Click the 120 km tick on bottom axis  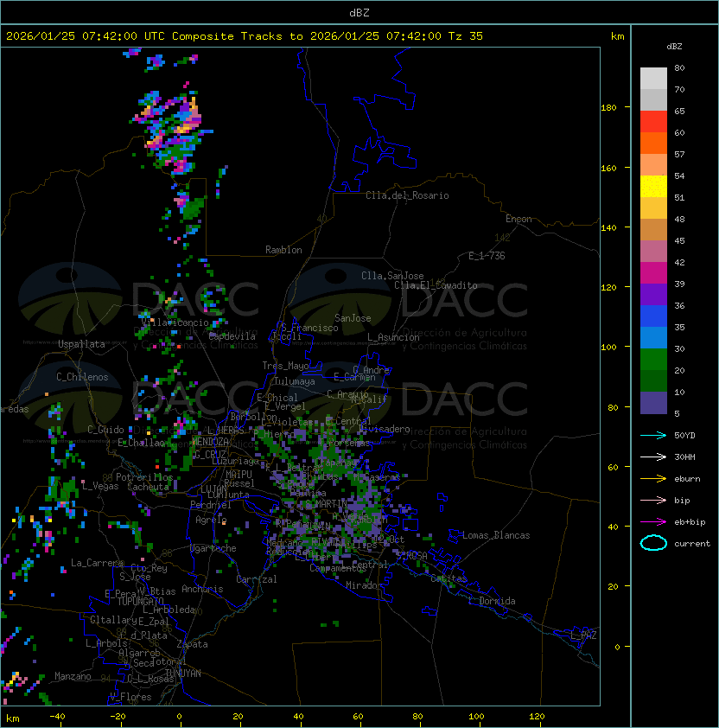tap(537, 717)
